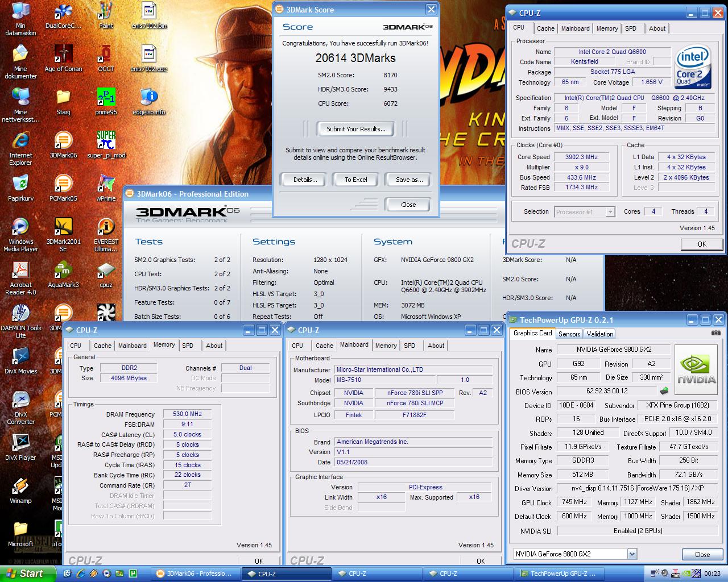Select the enis7102.bin file icon

point(148,15)
